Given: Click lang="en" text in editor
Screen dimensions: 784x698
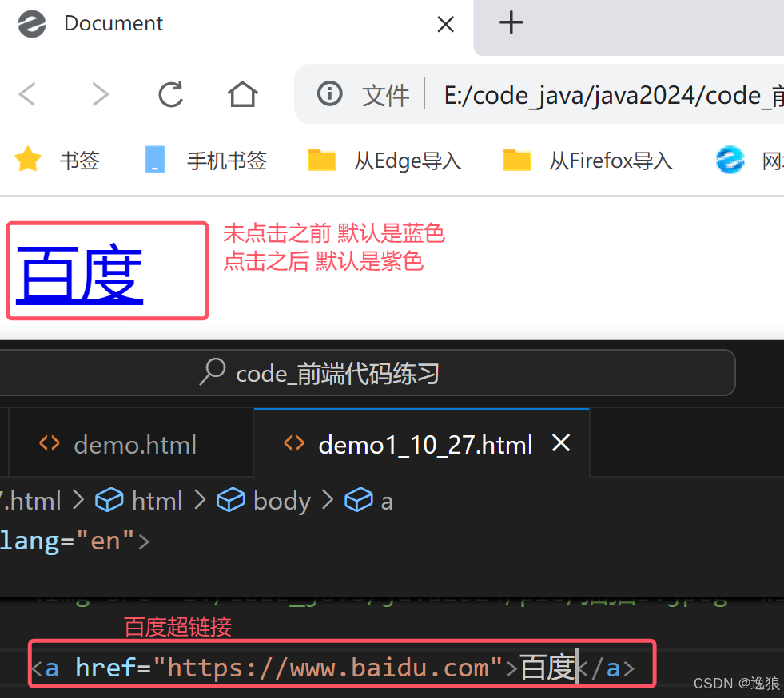Looking at the screenshot, I should pyautogui.click(x=67, y=541).
